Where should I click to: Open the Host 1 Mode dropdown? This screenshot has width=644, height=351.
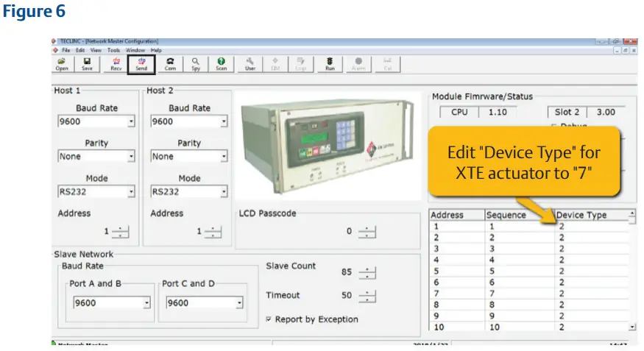click(x=131, y=192)
